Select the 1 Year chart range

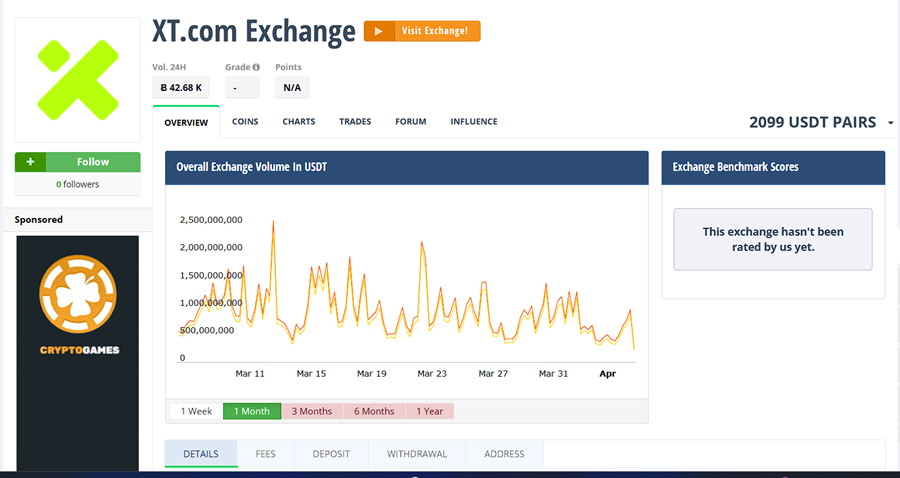tap(429, 411)
